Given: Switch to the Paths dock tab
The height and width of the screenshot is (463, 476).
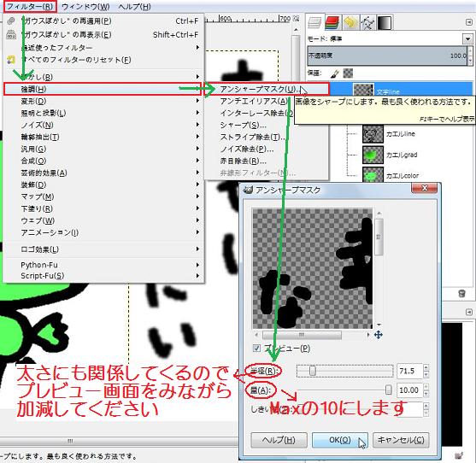Looking at the screenshot, I should pos(367,23).
